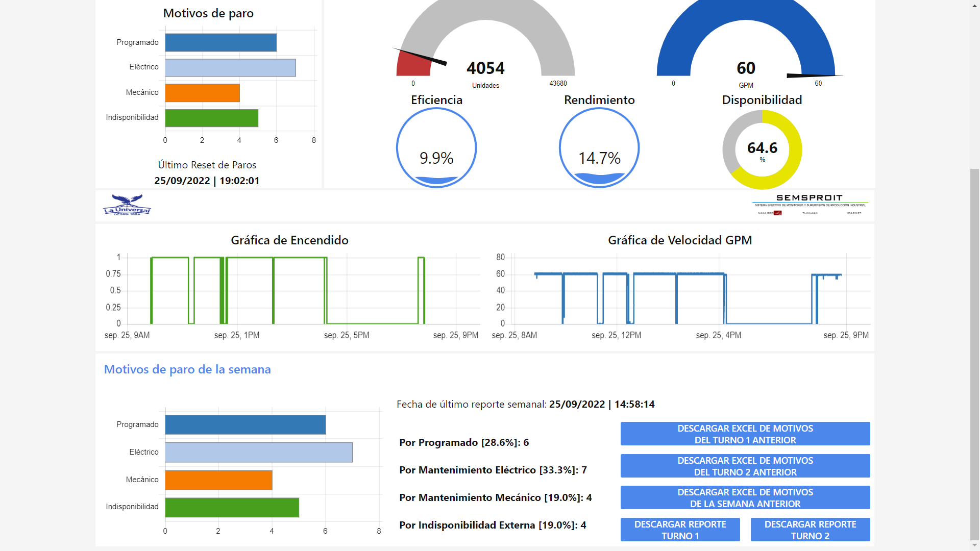
Task: Click the La Universal logo
Action: tap(127, 205)
